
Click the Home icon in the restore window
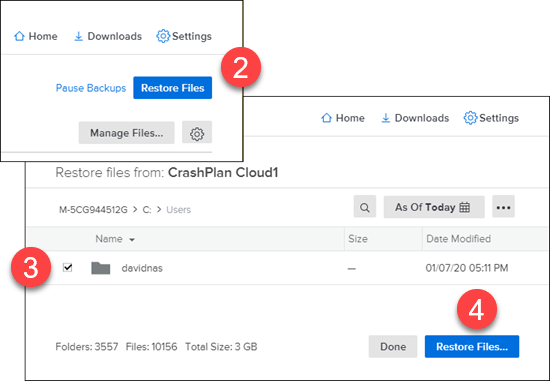point(327,118)
